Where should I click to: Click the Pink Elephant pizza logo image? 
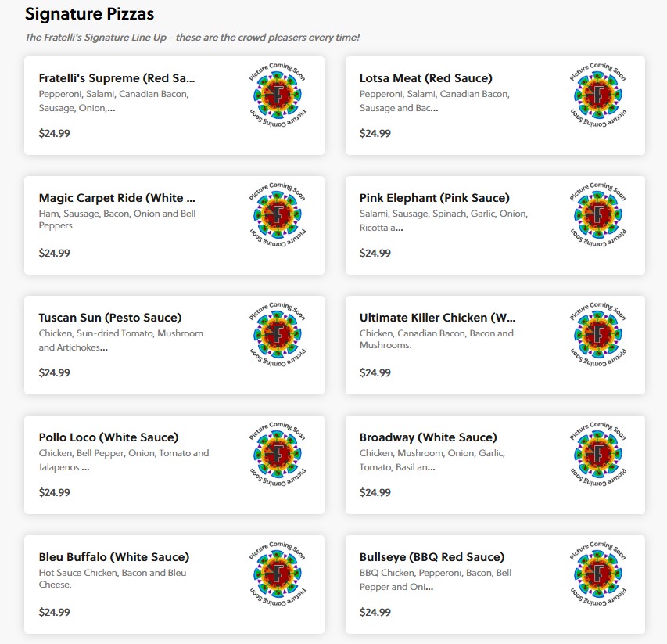point(599,215)
